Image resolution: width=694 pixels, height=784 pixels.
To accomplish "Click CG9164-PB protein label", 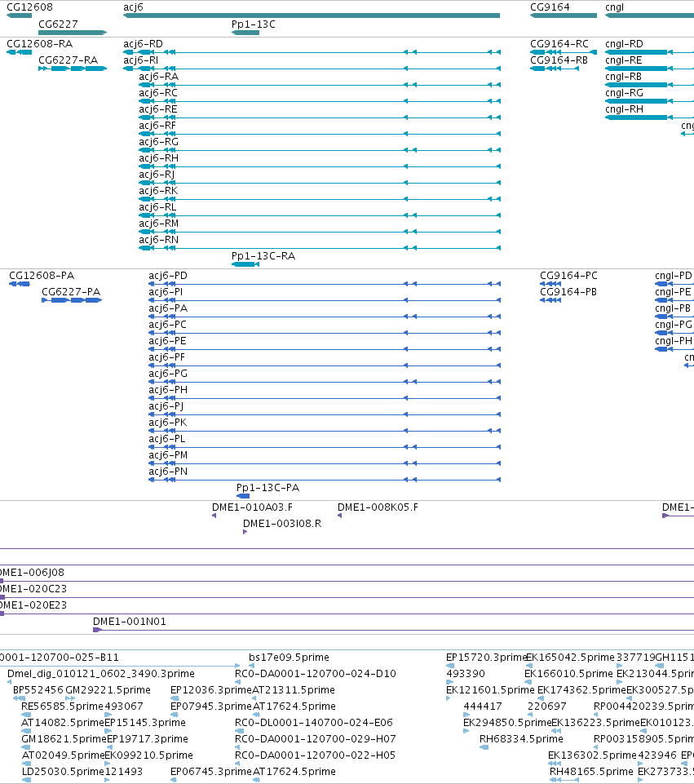I will (x=568, y=292).
